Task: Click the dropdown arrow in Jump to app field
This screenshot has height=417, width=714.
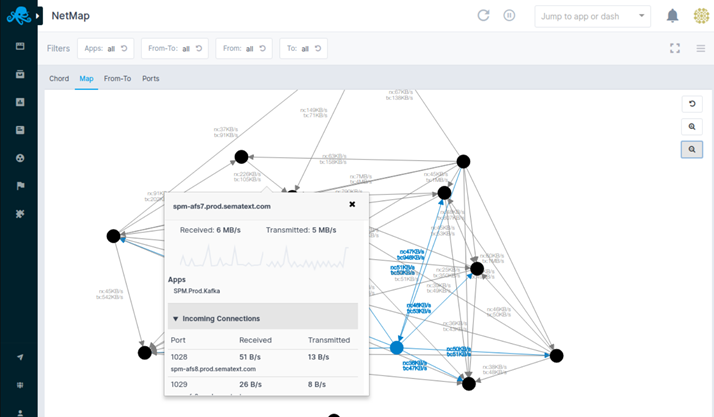Action: (641, 16)
